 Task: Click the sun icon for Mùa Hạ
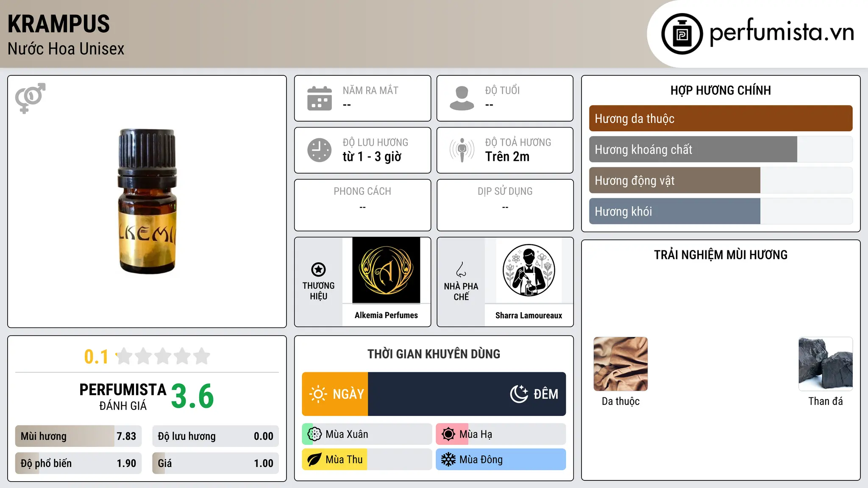[448, 434]
